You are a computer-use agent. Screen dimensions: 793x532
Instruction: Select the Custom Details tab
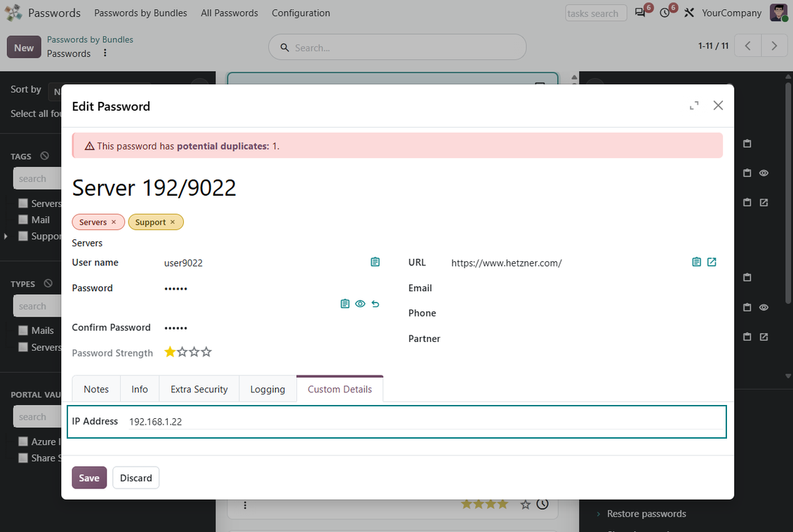click(x=340, y=389)
